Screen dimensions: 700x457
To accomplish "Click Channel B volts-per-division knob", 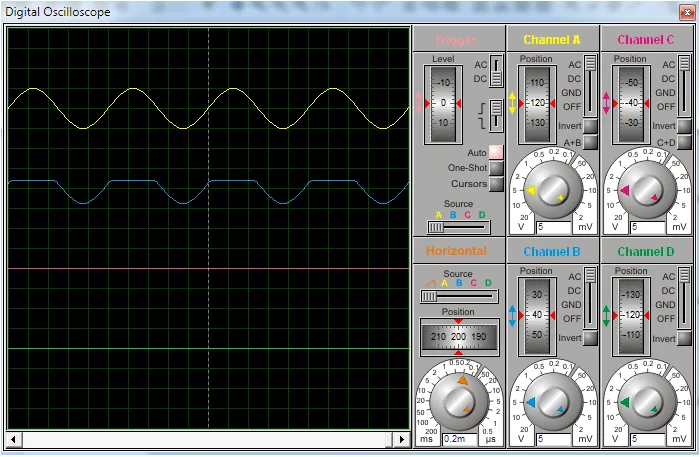I will coord(553,403).
